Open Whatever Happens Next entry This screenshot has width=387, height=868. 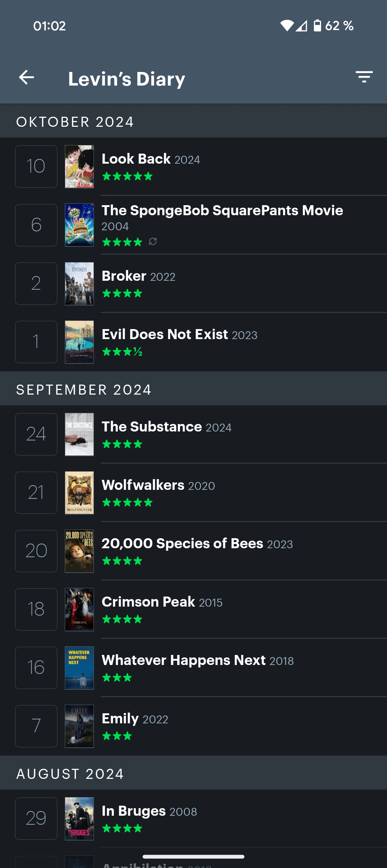point(193,668)
